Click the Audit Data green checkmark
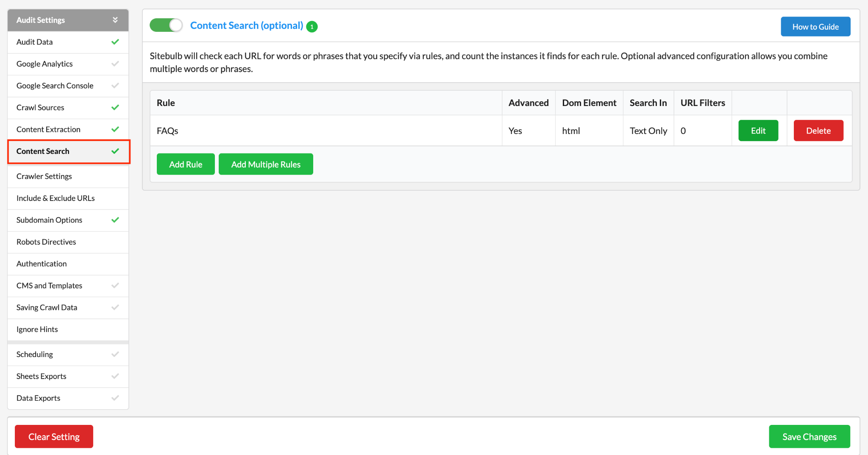 click(x=115, y=42)
